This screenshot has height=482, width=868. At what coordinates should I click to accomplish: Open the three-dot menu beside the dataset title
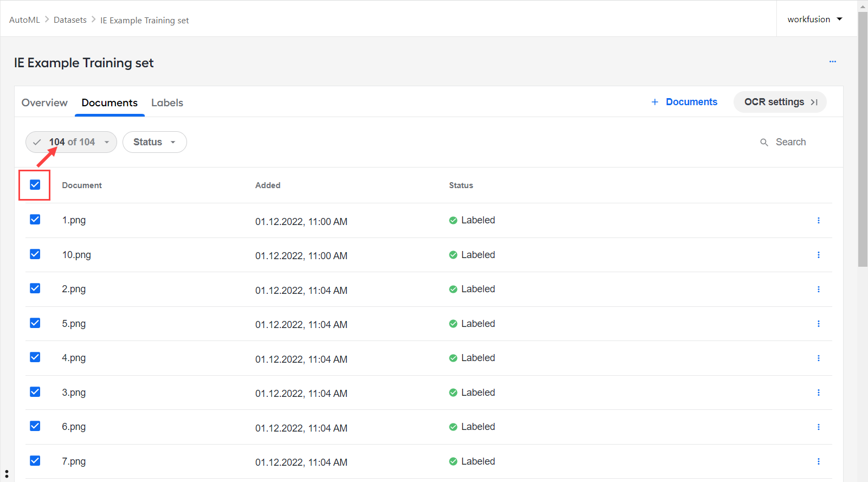pyautogui.click(x=832, y=62)
